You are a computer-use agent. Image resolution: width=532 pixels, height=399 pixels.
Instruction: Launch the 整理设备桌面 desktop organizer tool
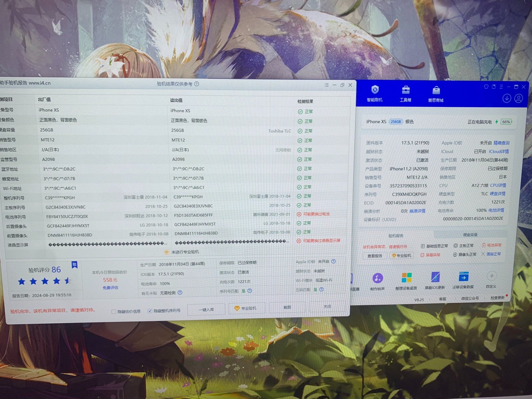coord(406,281)
